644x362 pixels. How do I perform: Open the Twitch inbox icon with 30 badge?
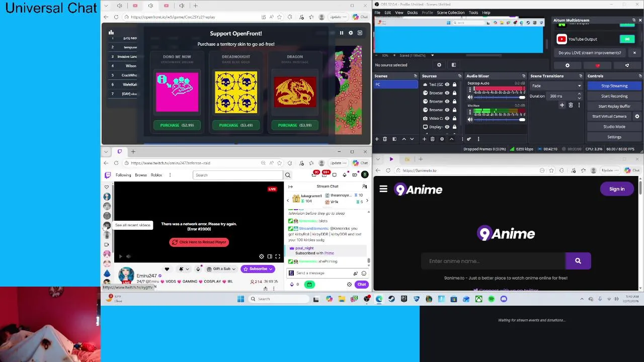click(315, 174)
